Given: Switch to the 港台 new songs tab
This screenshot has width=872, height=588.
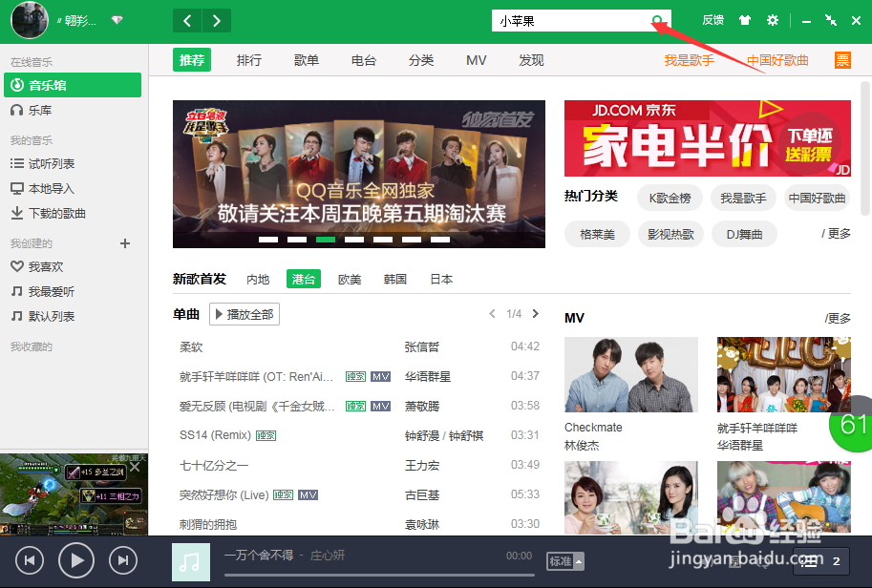Looking at the screenshot, I should [303, 279].
